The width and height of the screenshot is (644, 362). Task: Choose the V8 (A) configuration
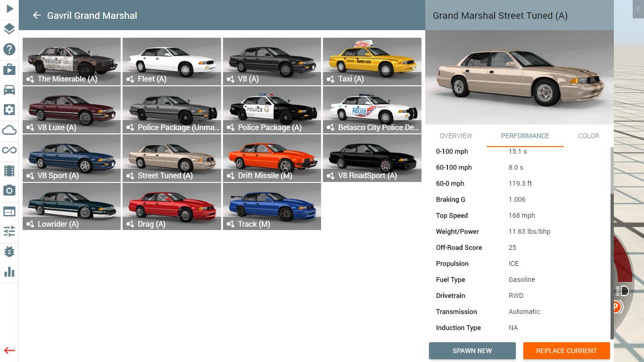272,61
